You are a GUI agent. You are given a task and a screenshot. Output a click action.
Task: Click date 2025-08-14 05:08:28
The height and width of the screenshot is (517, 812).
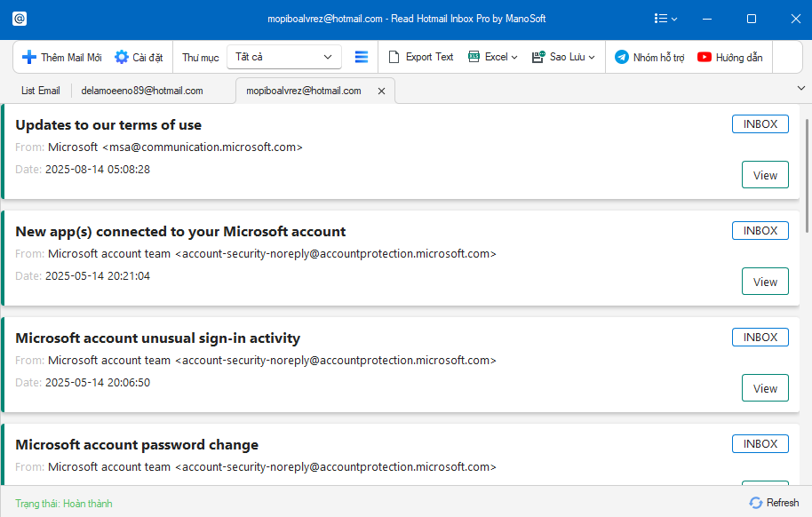pos(98,170)
